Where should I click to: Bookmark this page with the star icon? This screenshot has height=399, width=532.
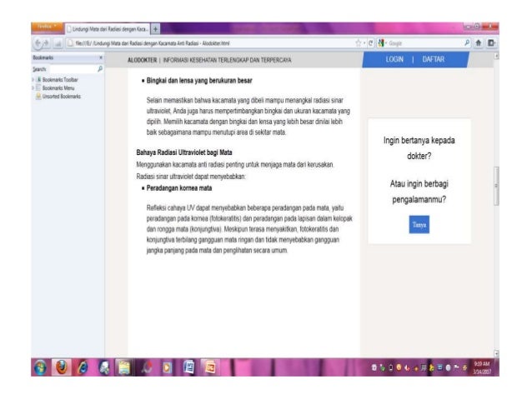coord(359,43)
